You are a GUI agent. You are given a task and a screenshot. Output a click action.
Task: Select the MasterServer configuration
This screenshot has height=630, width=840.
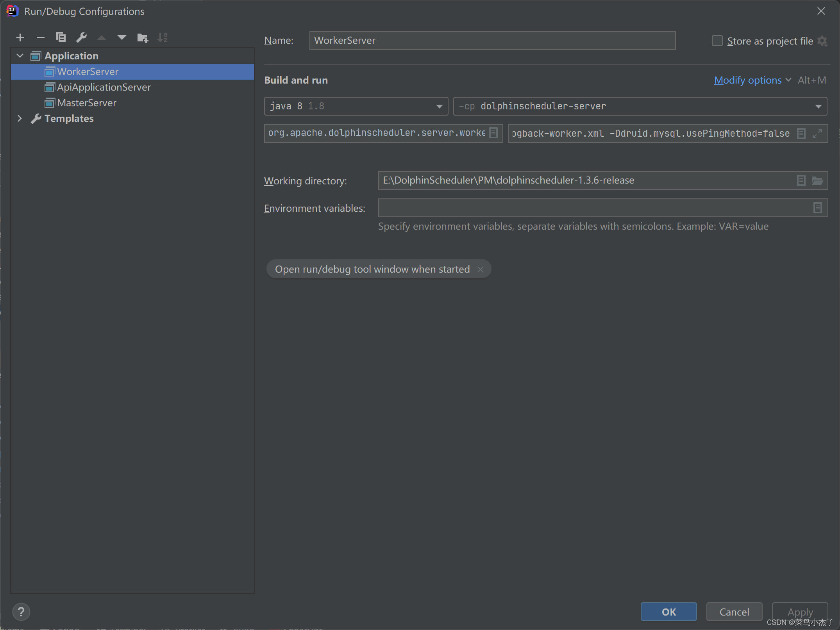(x=87, y=103)
